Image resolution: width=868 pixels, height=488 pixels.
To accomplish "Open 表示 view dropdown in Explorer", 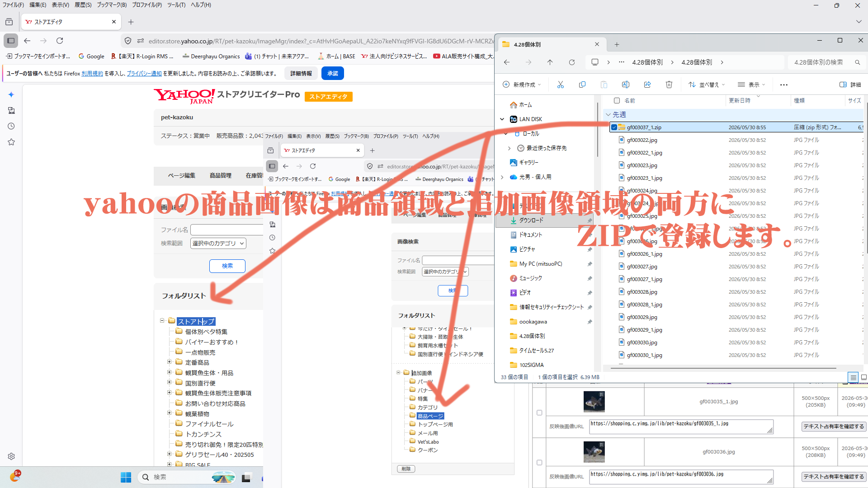I will pyautogui.click(x=751, y=84).
